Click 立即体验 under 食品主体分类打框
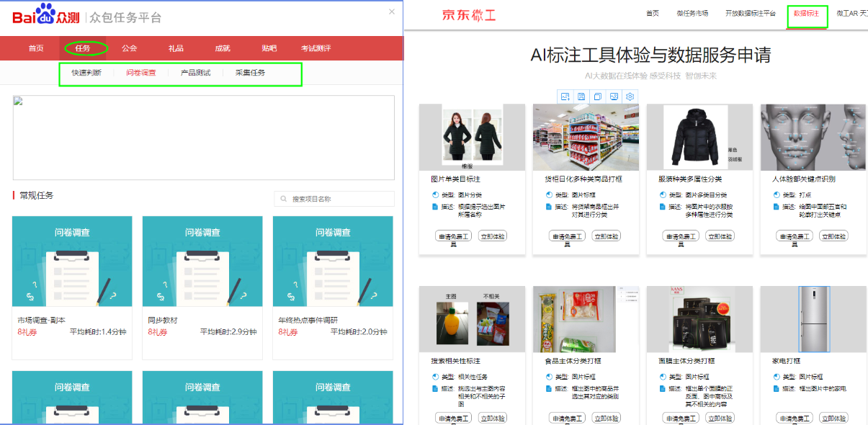The height and width of the screenshot is (425, 868). coord(607,419)
